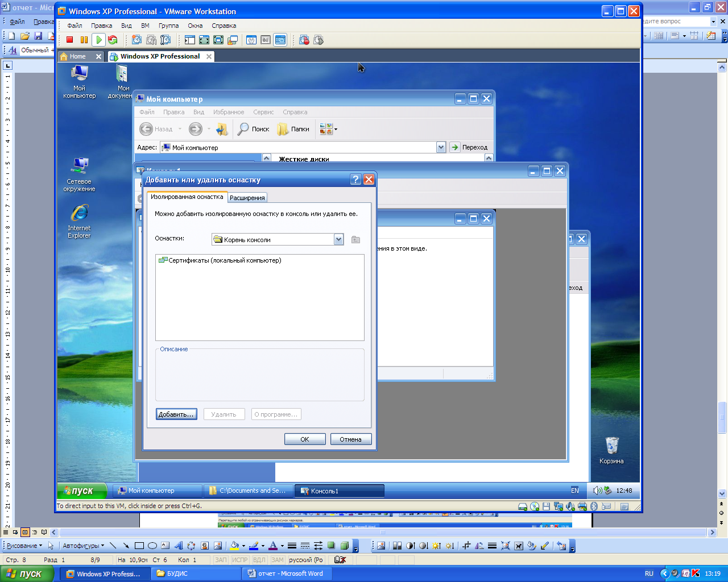Select Сертификаты (локальный компьютер) list item

220,260
